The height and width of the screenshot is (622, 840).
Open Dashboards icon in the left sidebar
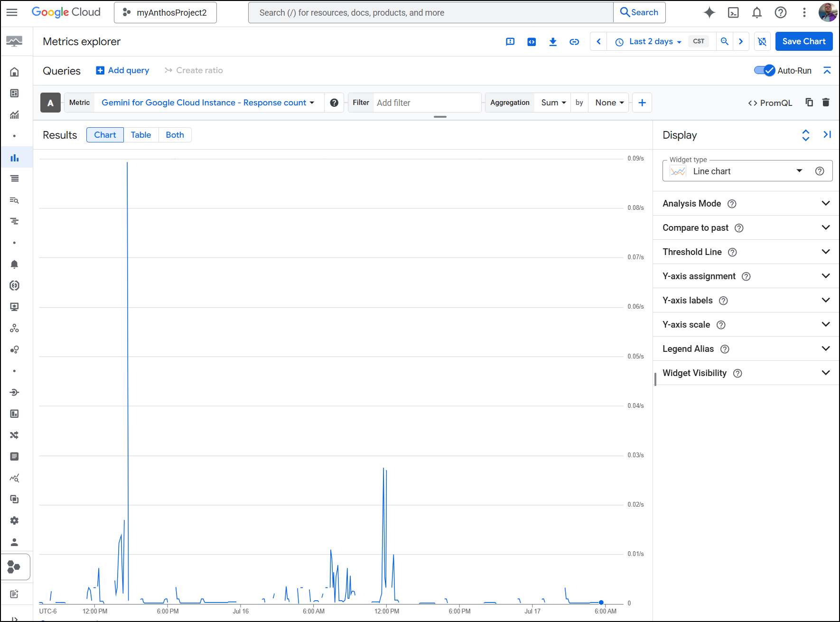(15, 94)
